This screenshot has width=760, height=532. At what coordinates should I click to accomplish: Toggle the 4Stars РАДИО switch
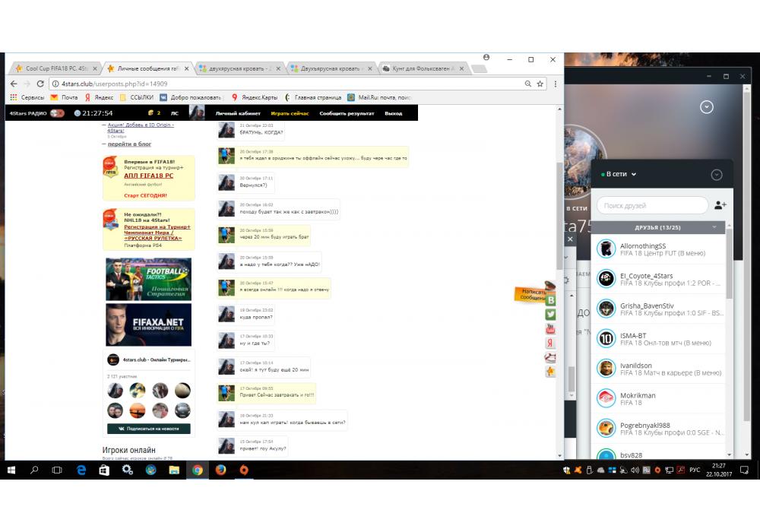(57, 113)
